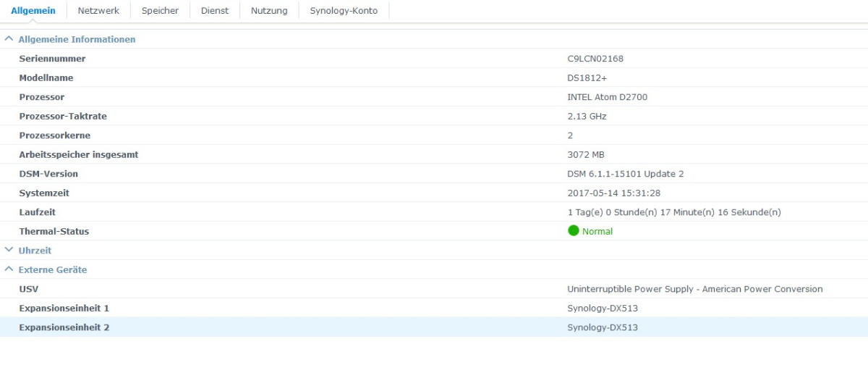Image resolution: width=868 pixels, height=373 pixels.
Task: Go to the Nutzung tab
Action: coord(269,11)
